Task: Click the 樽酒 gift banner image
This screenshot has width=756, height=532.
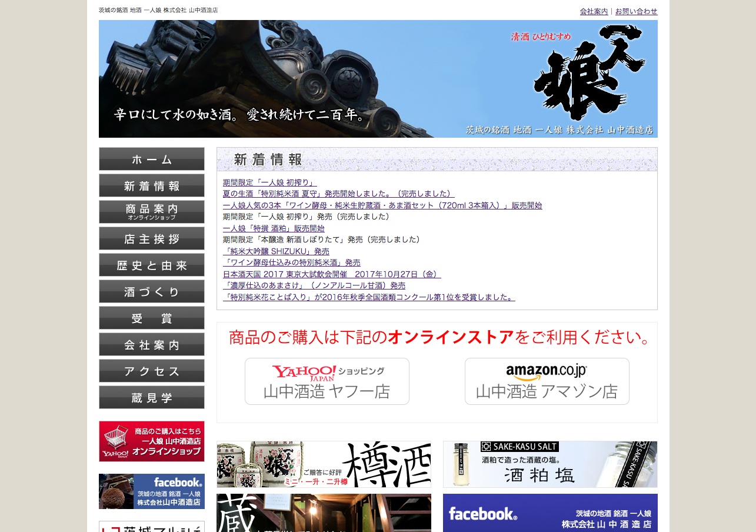Action: 323,464
